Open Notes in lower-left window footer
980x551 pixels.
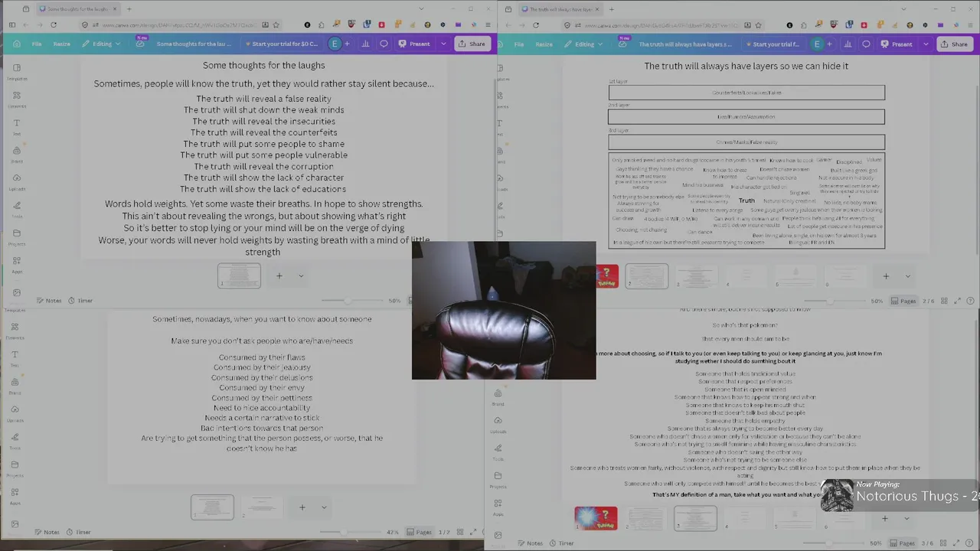pyautogui.click(x=47, y=532)
